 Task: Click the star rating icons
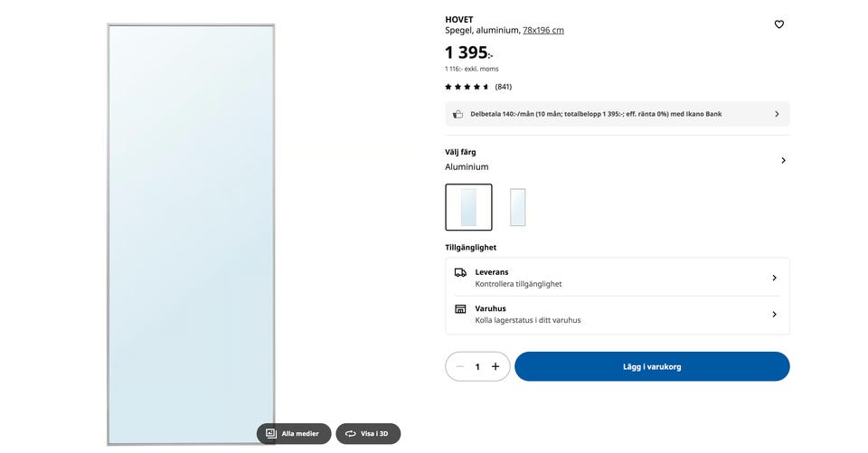coord(467,87)
